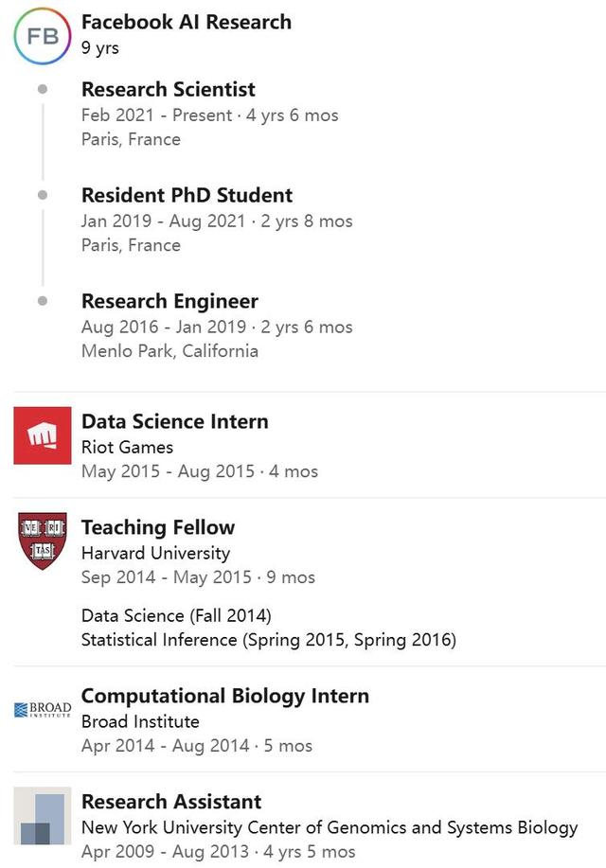The width and height of the screenshot is (606, 868).
Task: Open the Facebook AI Research company heading
Action: tap(187, 22)
